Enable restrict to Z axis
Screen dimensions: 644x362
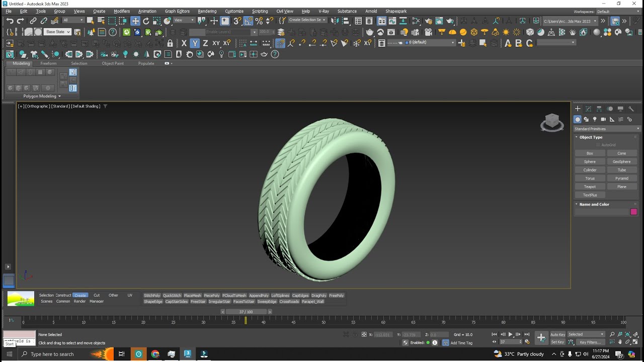pyautogui.click(x=205, y=43)
